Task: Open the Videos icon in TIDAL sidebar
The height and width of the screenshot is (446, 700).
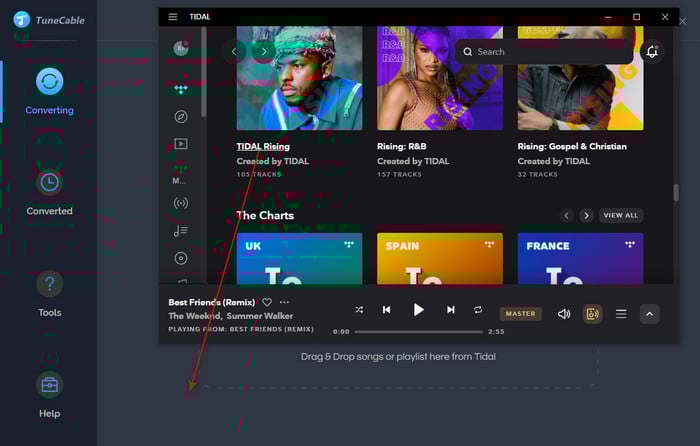Action: [181, 144]
